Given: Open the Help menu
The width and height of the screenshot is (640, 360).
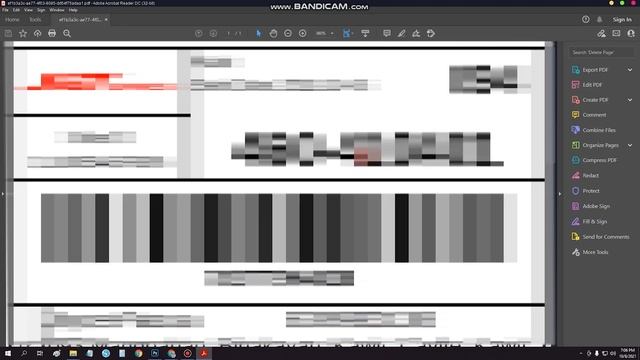Looking at the screenshot, I should click(x=73, y=10).
